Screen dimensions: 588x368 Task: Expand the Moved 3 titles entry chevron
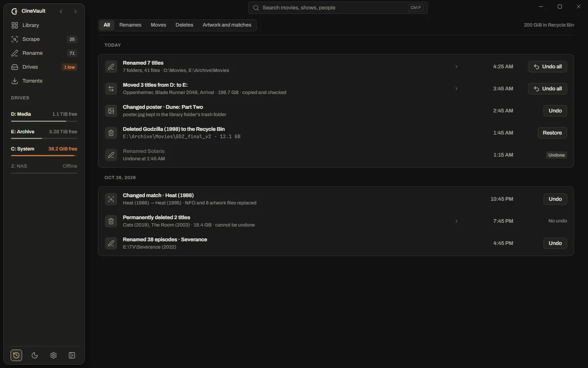tap(457, 89)
